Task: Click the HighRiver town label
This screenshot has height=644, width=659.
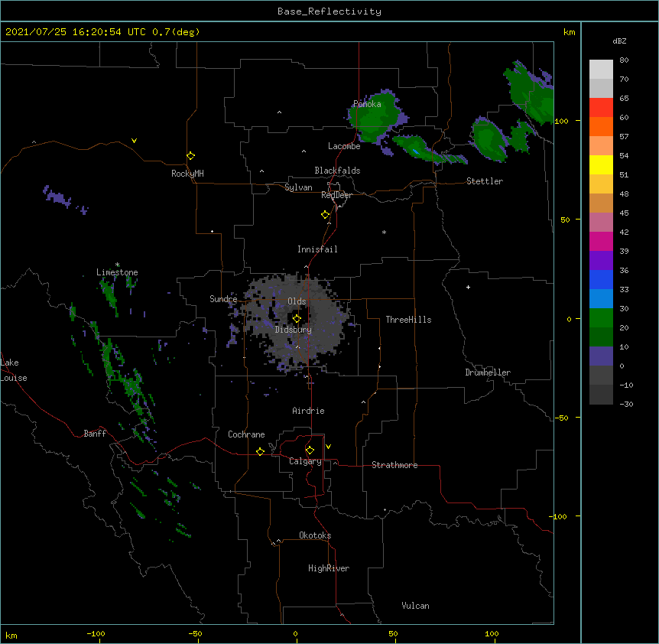Action: tap(329, 568)
